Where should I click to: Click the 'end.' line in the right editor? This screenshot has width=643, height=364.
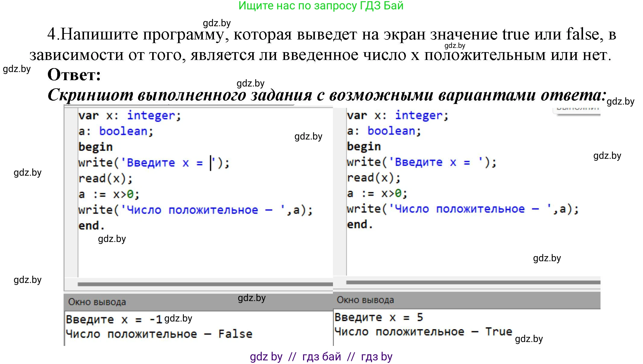pos(360,224)
